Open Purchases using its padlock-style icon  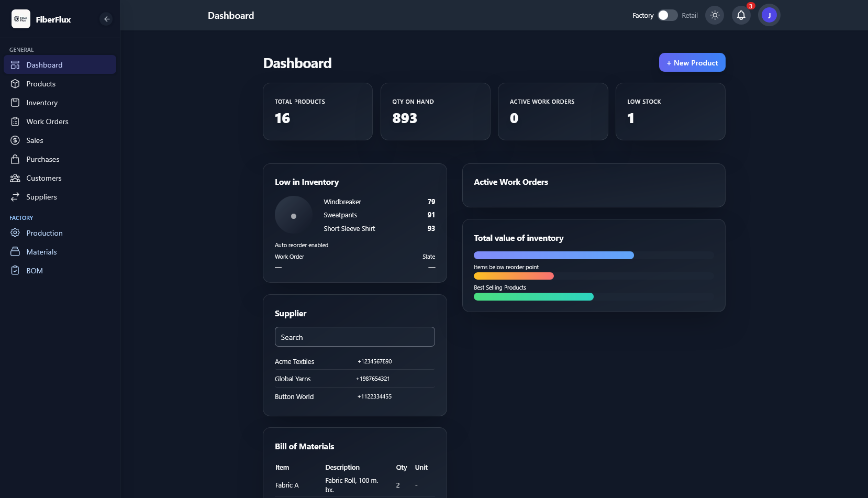click(x=15, y=159)
